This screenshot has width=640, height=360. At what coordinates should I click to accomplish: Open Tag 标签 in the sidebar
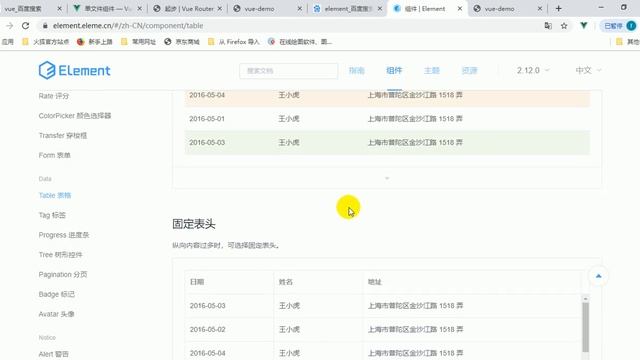pos(52,215)
